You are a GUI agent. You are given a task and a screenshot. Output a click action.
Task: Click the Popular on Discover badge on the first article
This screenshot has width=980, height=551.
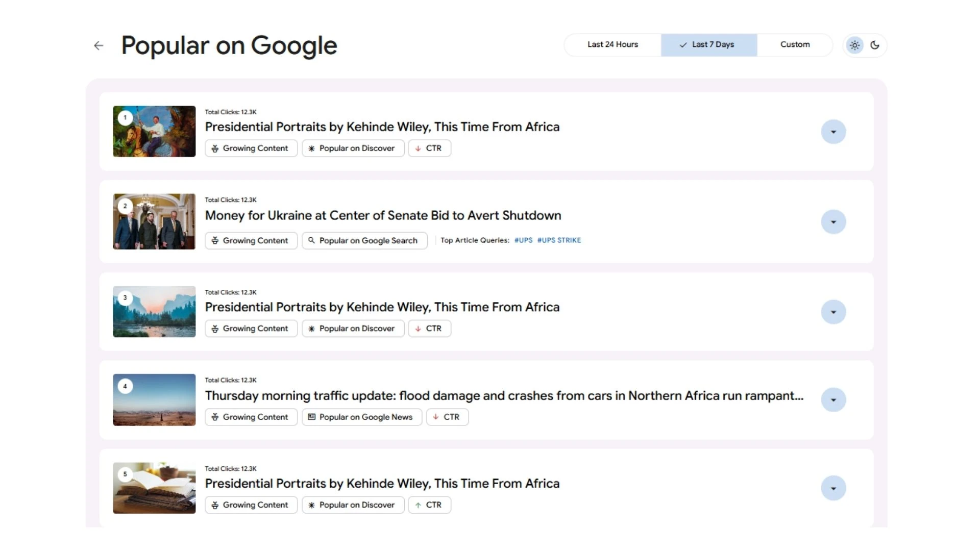point(353,148)
